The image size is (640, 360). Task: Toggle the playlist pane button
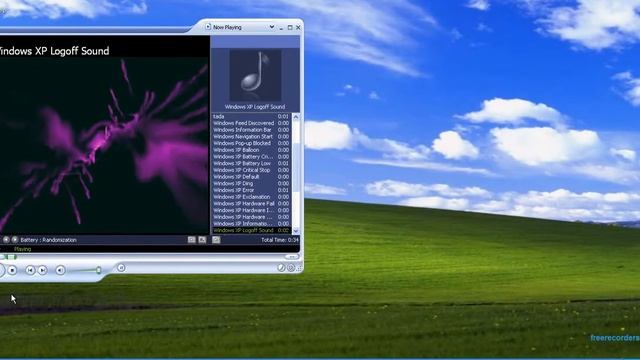click(x=216, y=240)
